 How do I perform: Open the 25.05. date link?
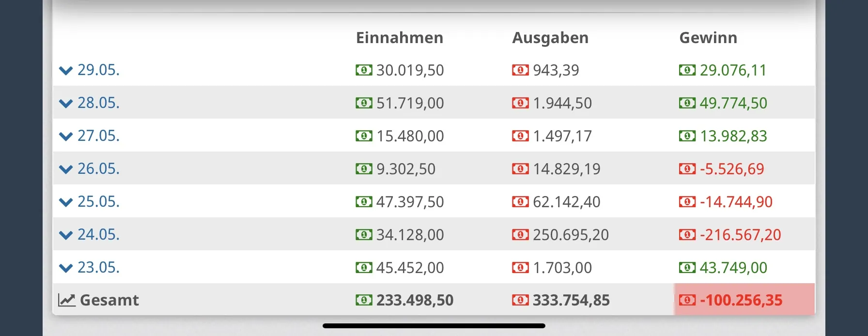click(98, 201)
